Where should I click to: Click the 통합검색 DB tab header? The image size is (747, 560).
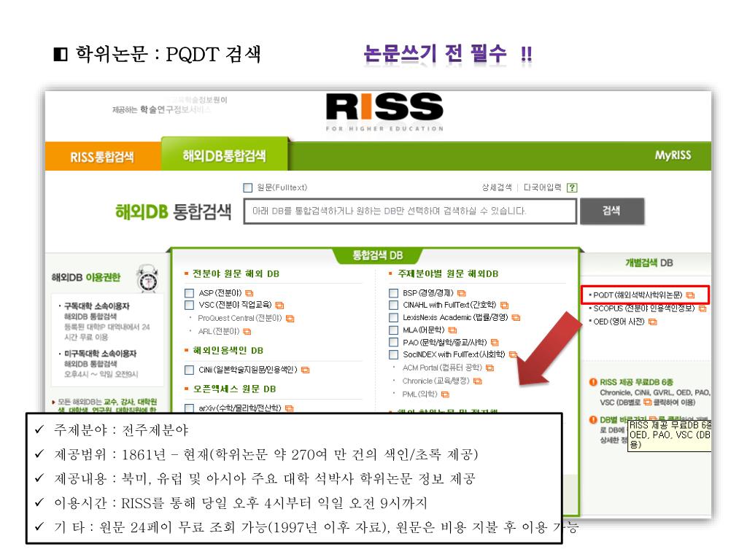coord(377,255)
